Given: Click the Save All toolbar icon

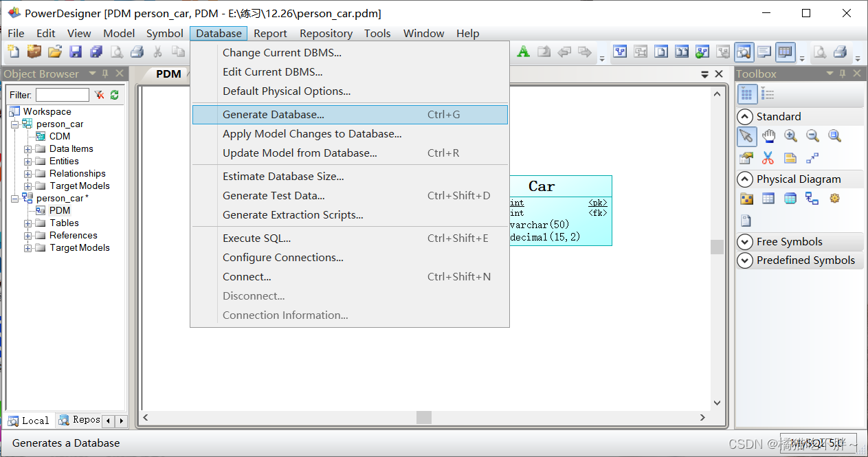Looking at the screenshot, I should (x=96, y=52).
